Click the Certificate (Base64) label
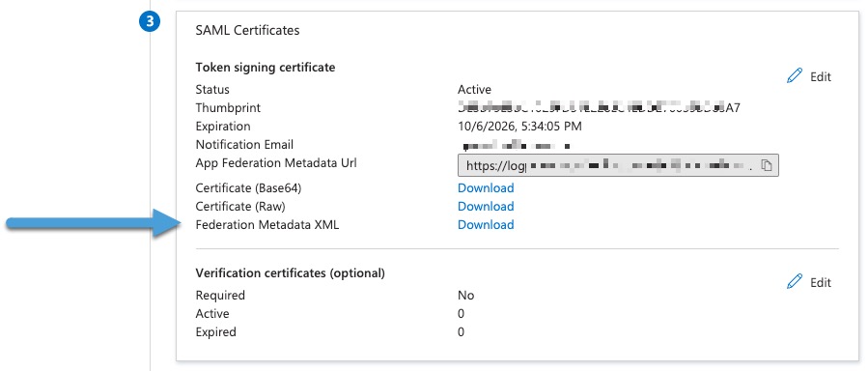 (x=248, y=188)
